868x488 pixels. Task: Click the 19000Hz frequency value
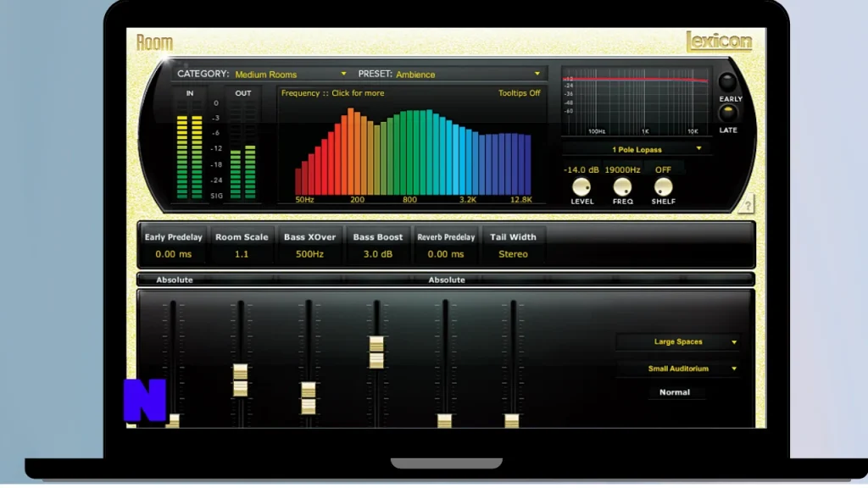pyautogui.click(x=622, y=169)
